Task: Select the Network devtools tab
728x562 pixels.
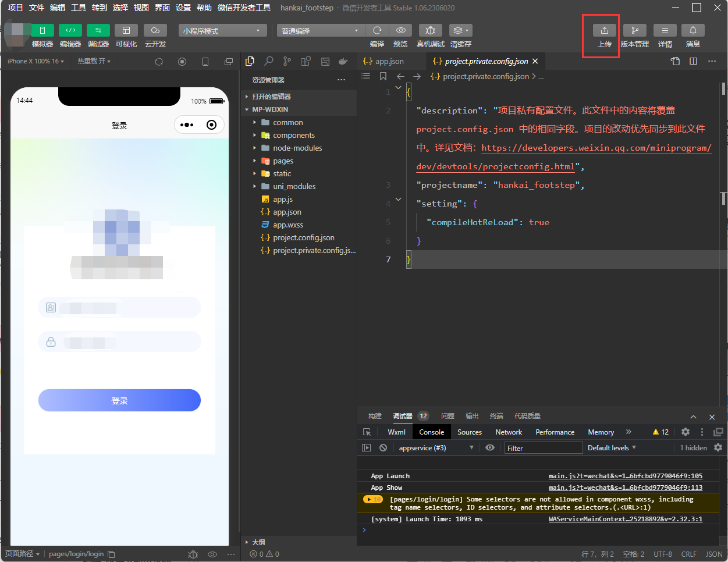Action: click(509, 432)
